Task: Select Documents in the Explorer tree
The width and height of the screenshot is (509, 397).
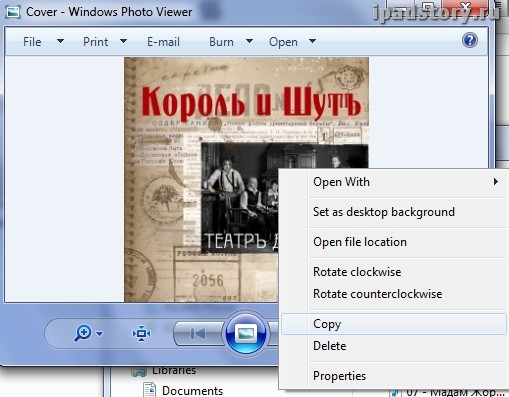Action: [192, 391]
